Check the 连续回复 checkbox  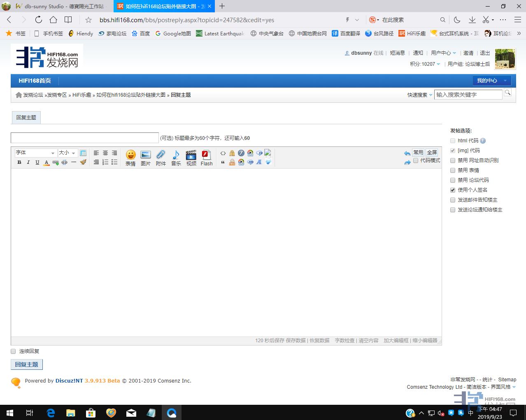point(13,351)
